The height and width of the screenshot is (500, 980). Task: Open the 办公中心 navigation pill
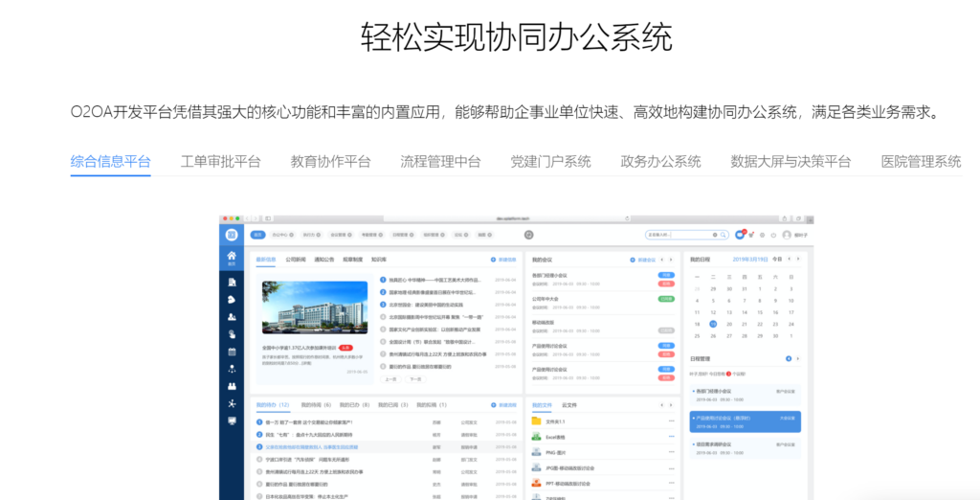click(280, 235)
